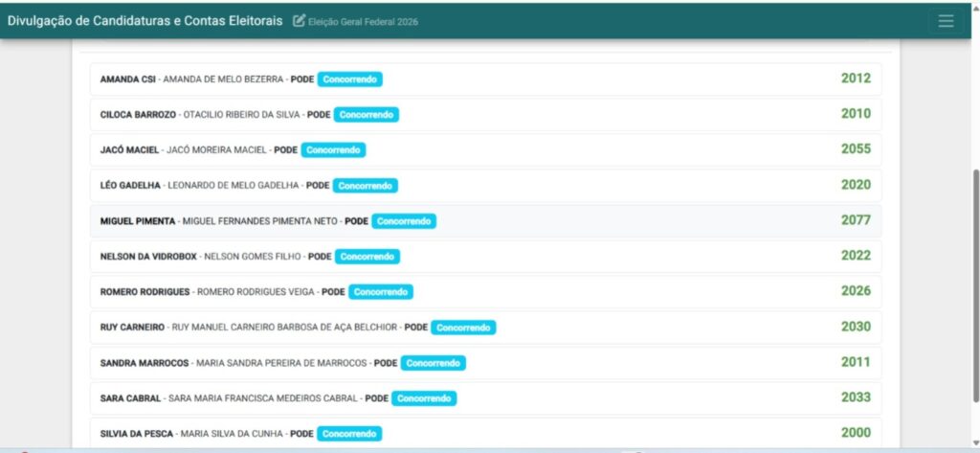Select the Miguel Pimenta row
The height and width of the screenshot is (453, 980).
click(x=485, y=221)
